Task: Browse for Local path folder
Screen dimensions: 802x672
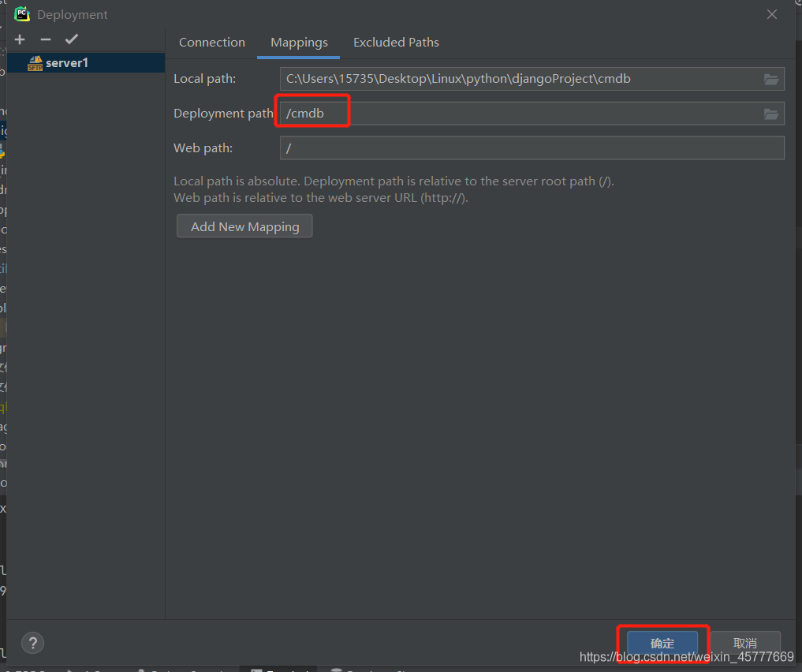Action: pos(770,79)
